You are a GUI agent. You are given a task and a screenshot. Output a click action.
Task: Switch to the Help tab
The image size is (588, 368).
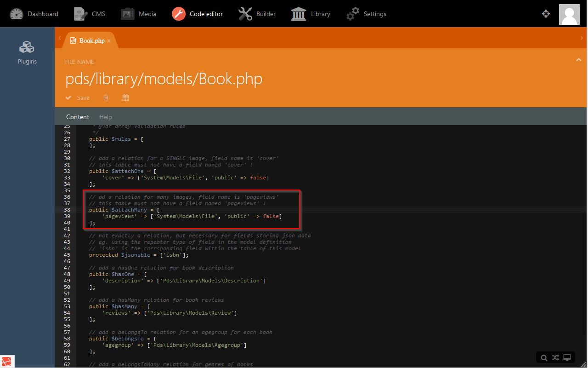point(106,117)
